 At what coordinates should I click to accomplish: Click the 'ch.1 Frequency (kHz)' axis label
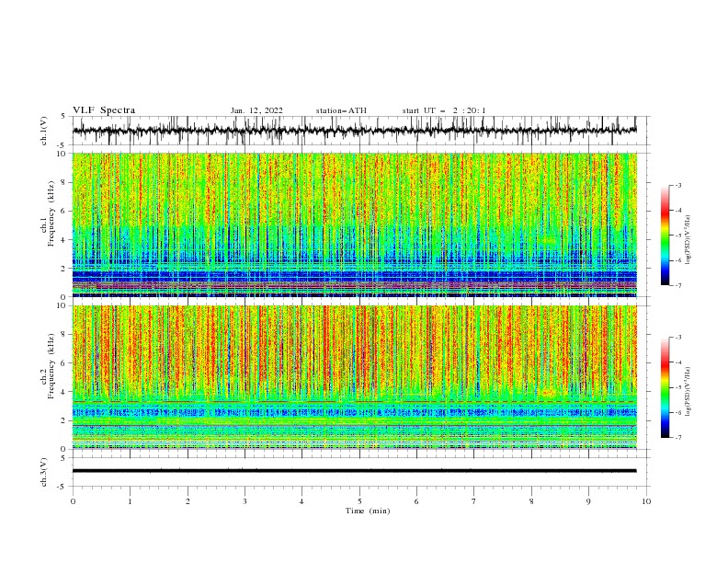coord(48,213)
